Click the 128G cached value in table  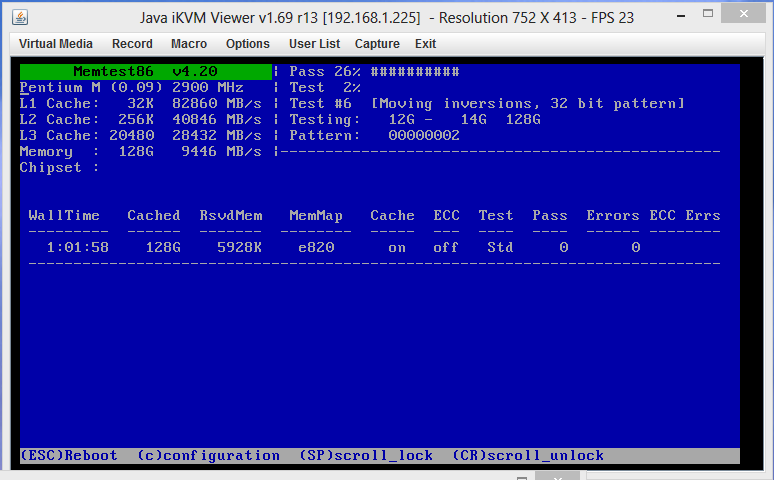click(163, 247)
